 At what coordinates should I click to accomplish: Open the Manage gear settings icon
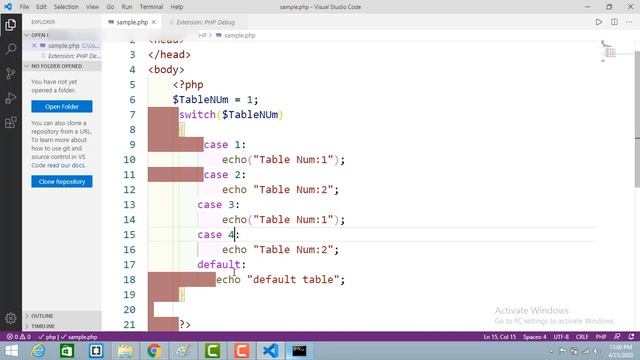tap(11, 318)
